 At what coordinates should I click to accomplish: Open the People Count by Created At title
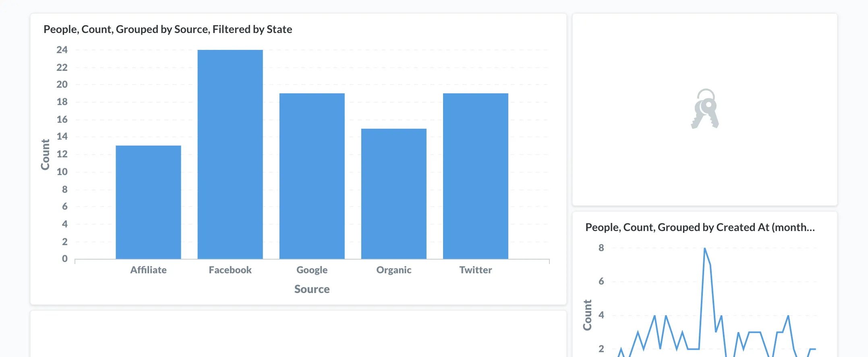700,227
